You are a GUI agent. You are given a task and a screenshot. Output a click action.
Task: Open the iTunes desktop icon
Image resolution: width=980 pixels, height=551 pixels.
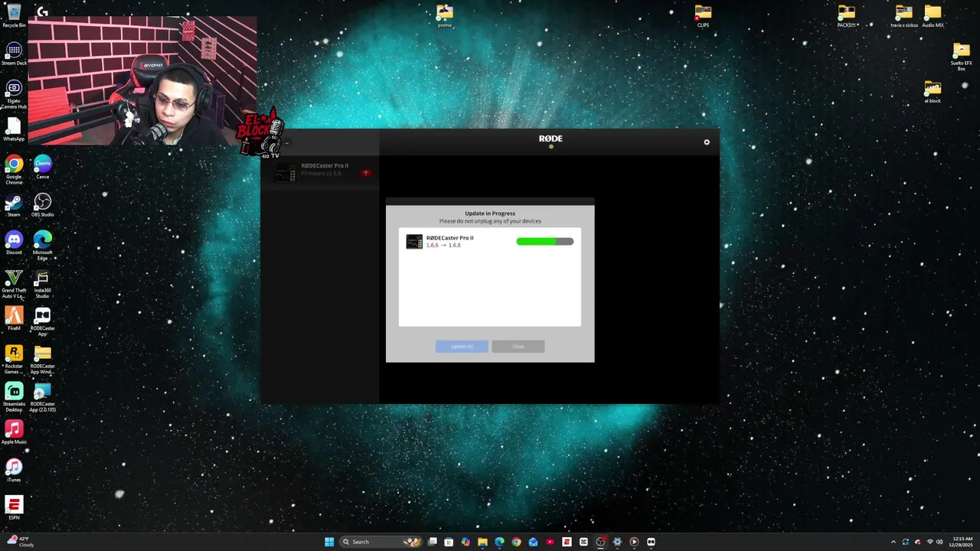coord(14,470)
